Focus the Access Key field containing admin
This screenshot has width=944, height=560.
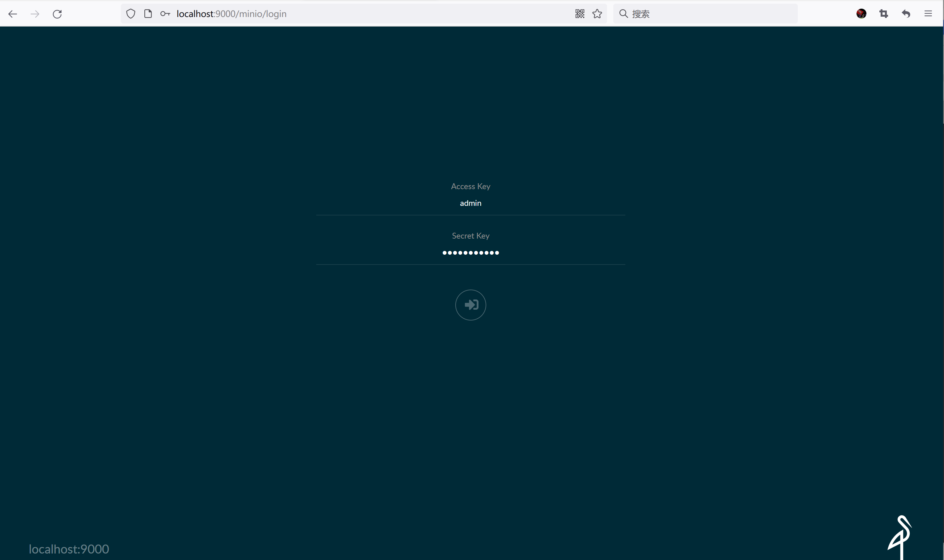click(x=470, y=203)
